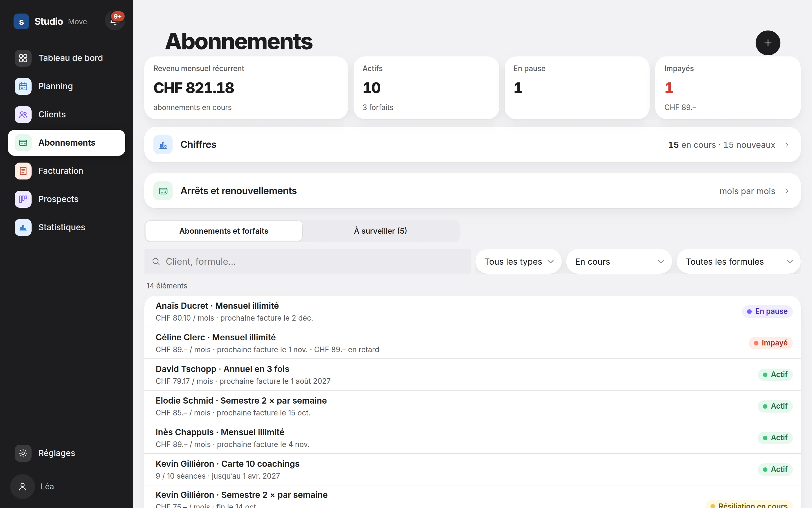The image size is (812, 508).
Task: Click the "mois par mois" label
Action: (747, 191)
